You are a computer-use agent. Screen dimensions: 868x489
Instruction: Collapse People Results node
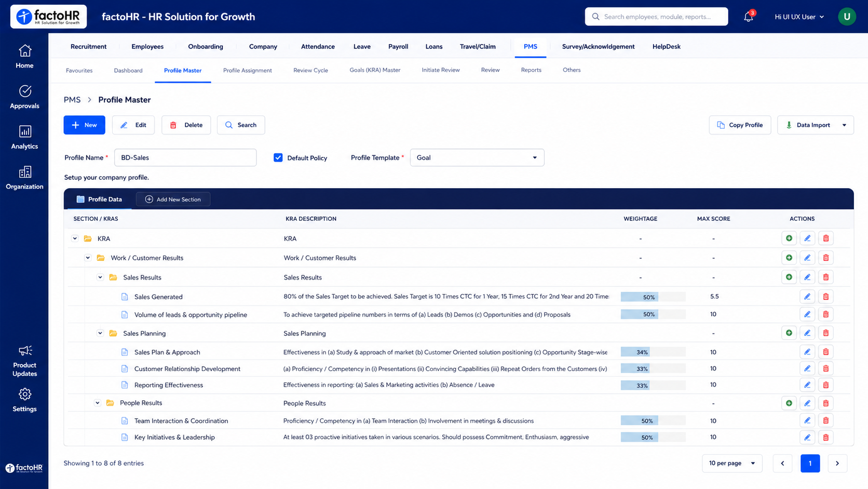(97, 403)
